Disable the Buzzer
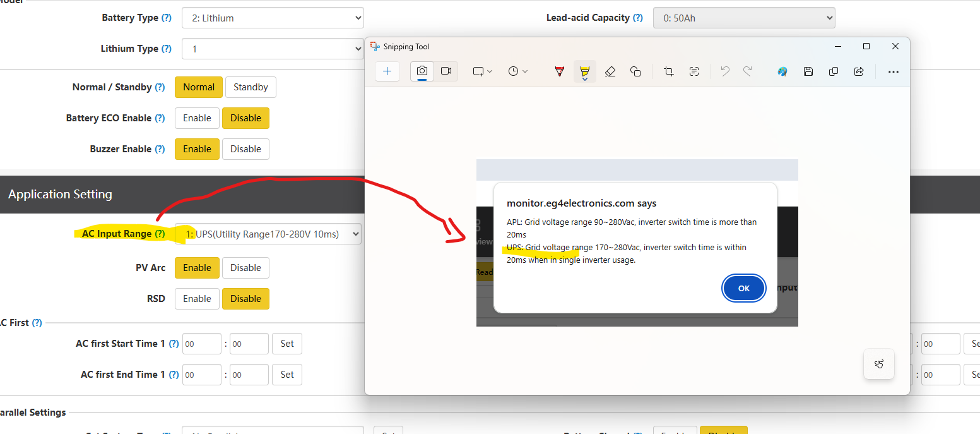Screen dimensions: 980x434 245,149
